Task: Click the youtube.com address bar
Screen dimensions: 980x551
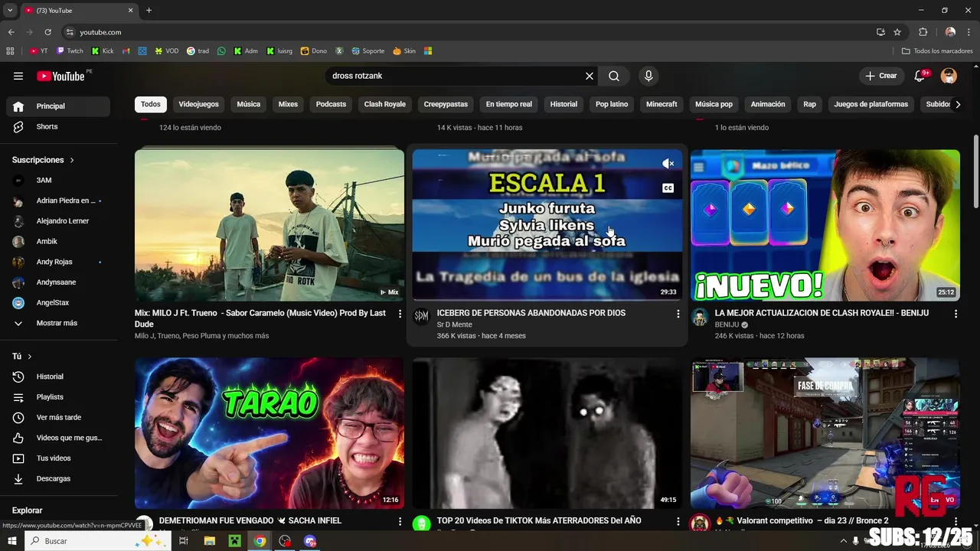Action: tap(467, 32)
